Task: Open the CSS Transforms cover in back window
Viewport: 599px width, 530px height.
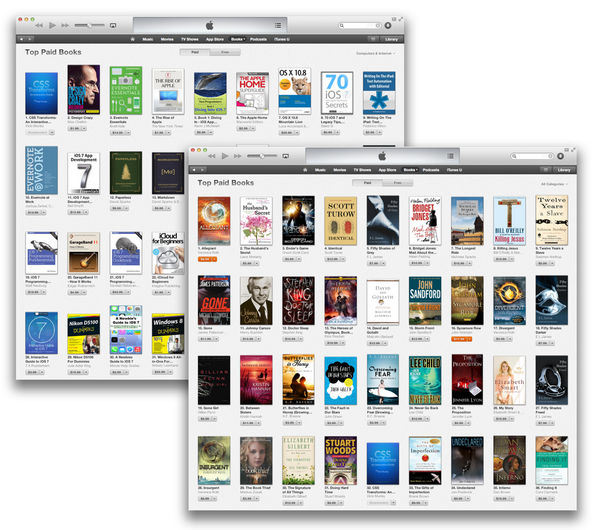Action: tap(41, 93)
